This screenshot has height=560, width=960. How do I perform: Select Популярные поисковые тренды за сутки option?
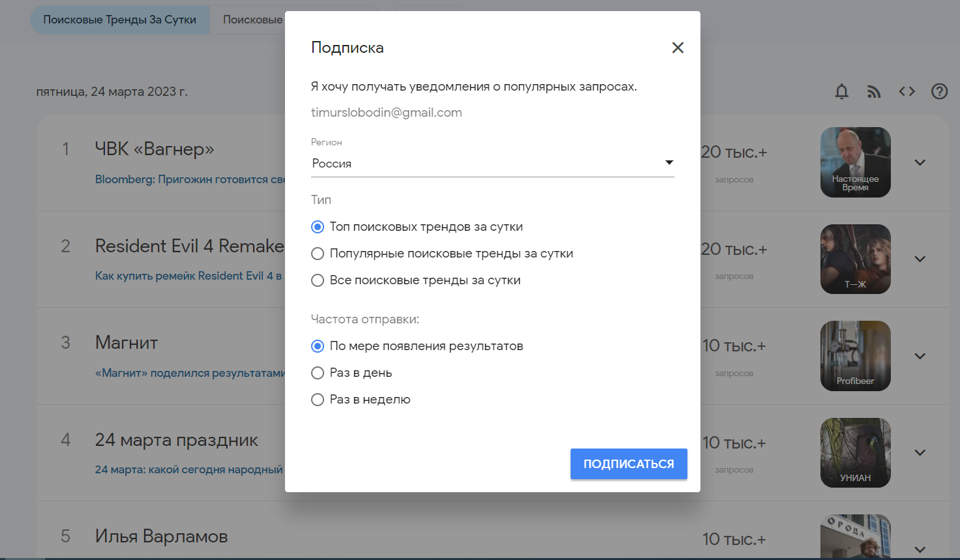(x=318, y=254)
